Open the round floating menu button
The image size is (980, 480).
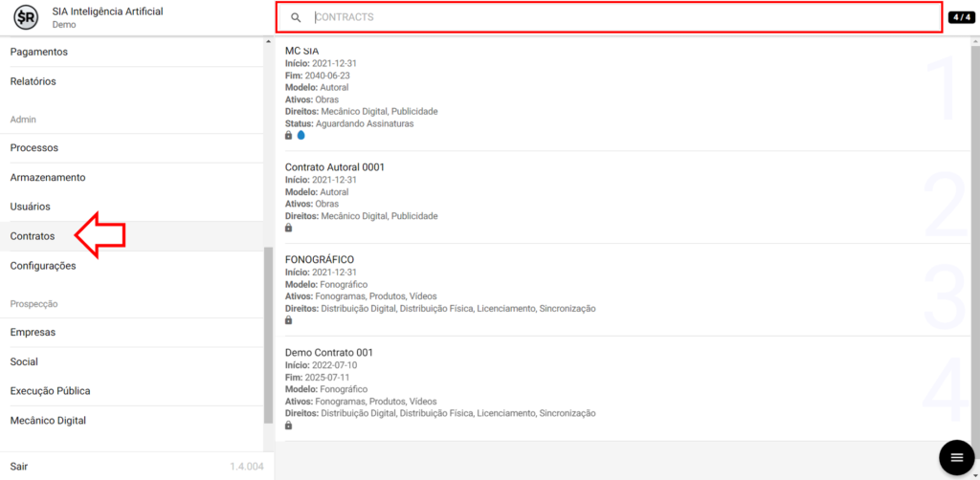click(955, 457)
